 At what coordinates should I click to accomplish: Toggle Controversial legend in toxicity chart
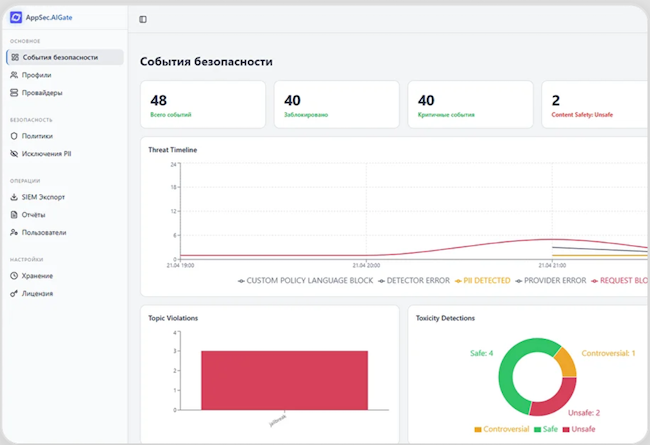pyautogui.click(x=502, y=429)
